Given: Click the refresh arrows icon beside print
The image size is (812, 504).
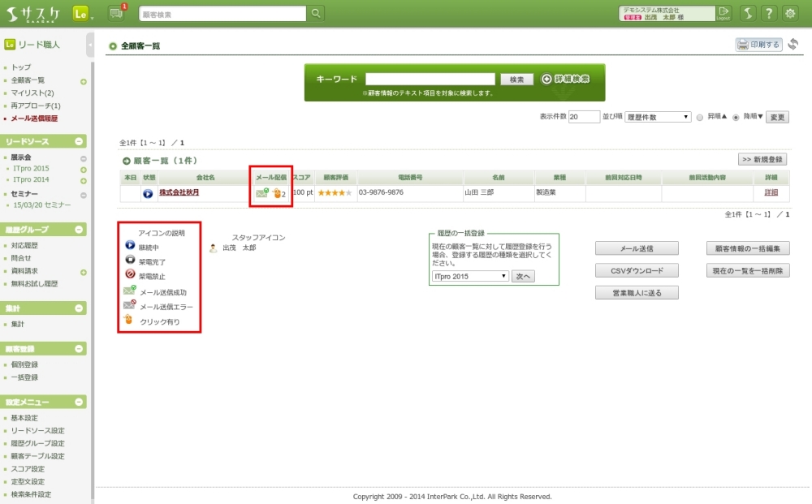Looking at the screenshot, I should click(x=793, y=45).
